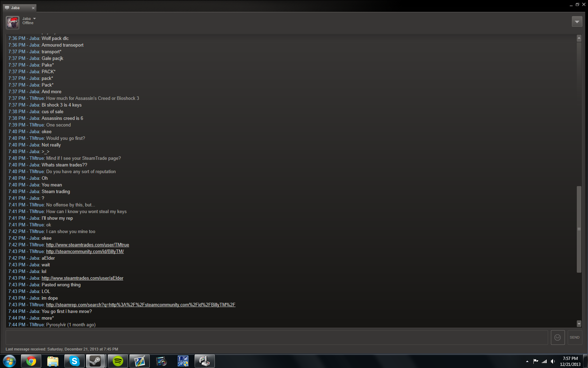Click "How can I know you wont steal my keys"

[86, 212]
